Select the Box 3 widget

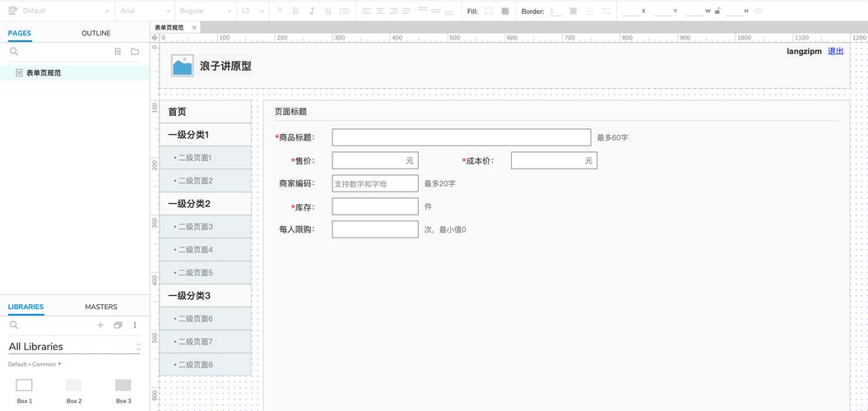(x=123, y=390)
